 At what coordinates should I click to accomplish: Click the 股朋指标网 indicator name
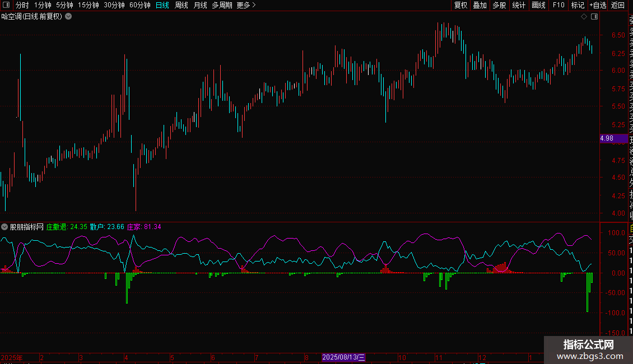coord(27,227)
